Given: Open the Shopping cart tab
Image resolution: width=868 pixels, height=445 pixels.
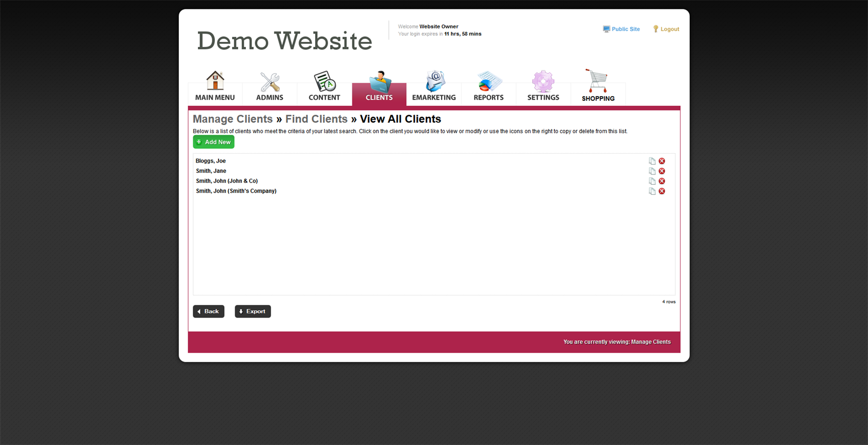Looking at the screenshot, I should click(x=598, y=87).
